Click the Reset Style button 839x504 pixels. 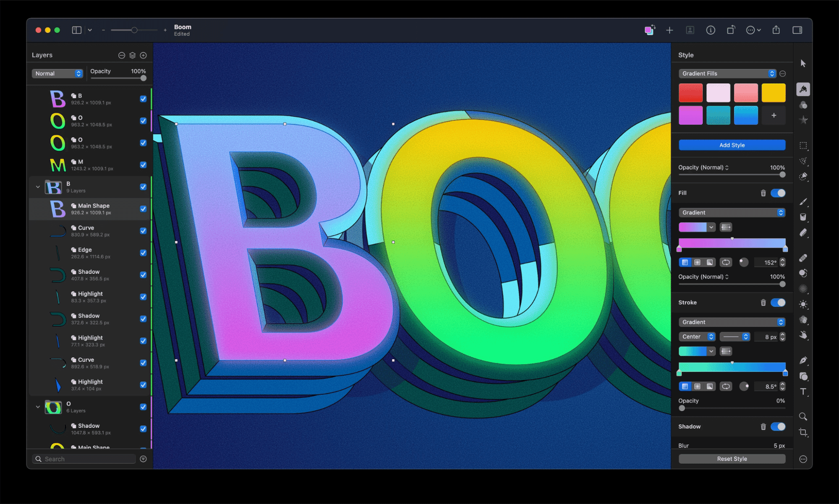click(x=732, y=458)
